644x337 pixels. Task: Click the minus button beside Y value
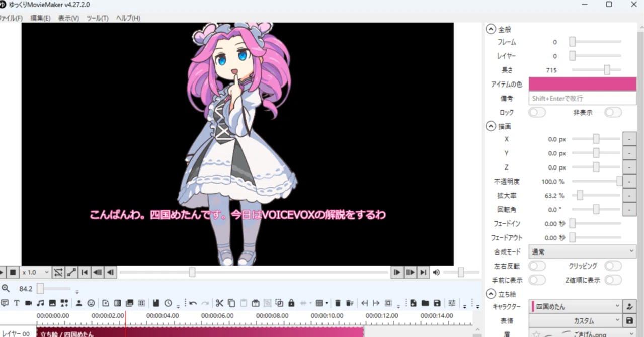(630, 153)
